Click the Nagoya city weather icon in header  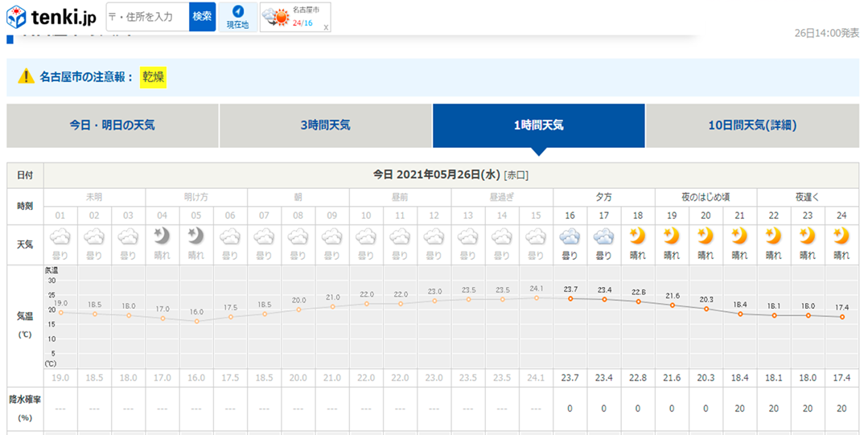click(275, 17)
